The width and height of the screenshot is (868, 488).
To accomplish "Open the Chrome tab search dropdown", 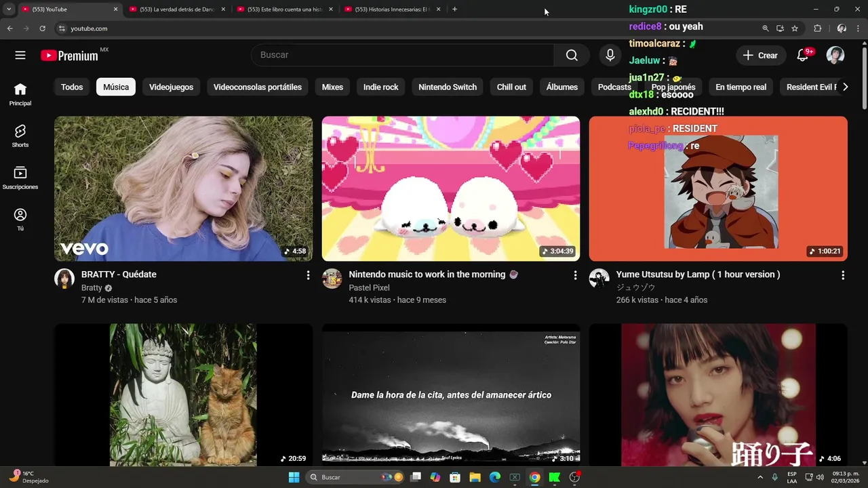I will tap(8, 9).
